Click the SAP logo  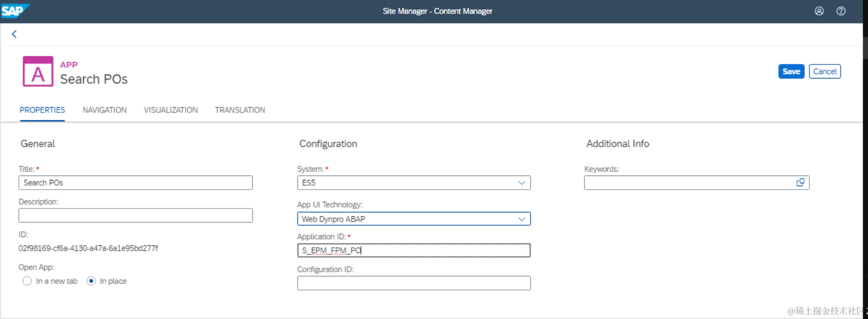click(x=15, y=11)
